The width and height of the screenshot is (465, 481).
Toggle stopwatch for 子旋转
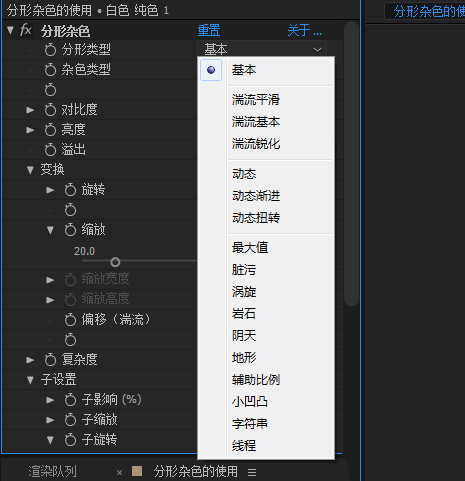[70, 440]
